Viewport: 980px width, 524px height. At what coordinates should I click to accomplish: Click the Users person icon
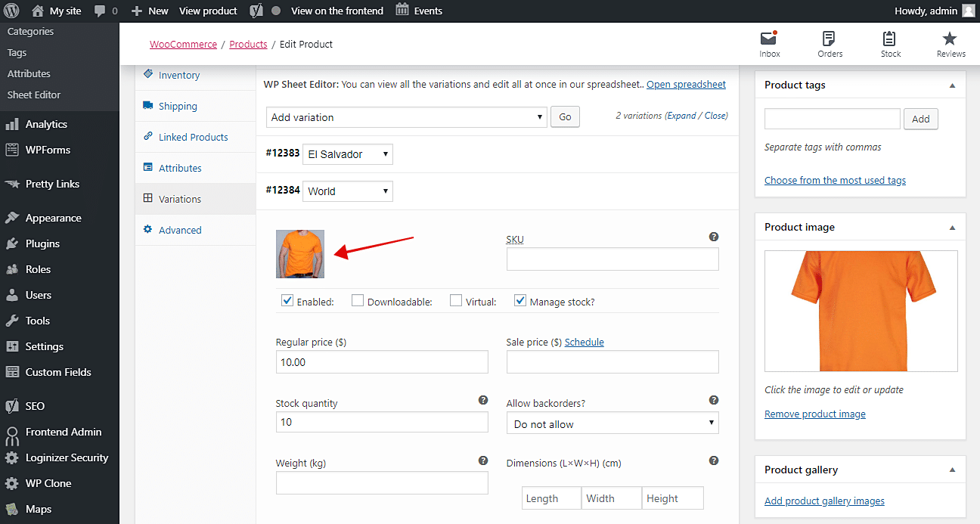tap(12, 295)
